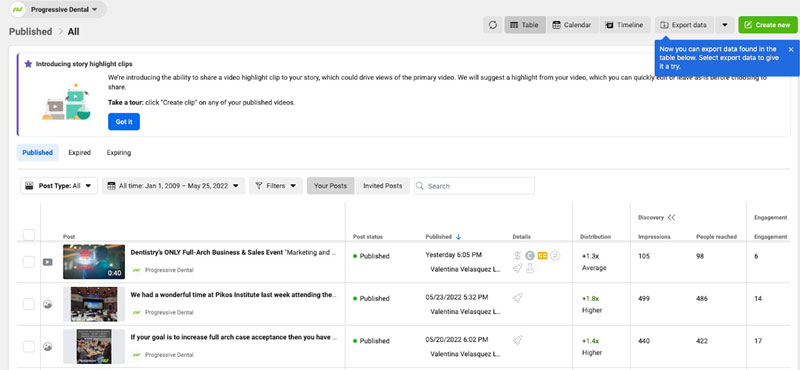Select the Expiring tab
Viewport: 800px width, 370px height.
(119, 153)
